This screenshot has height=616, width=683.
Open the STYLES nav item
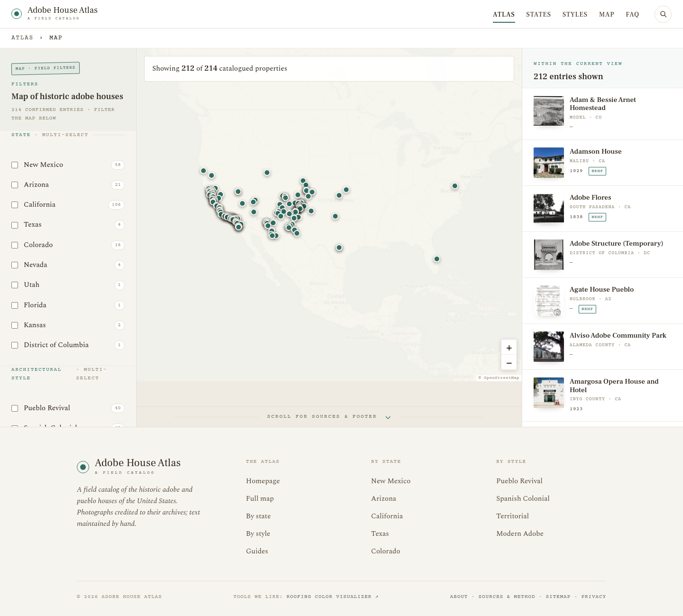pyautogui.click(x=575, y=14)
